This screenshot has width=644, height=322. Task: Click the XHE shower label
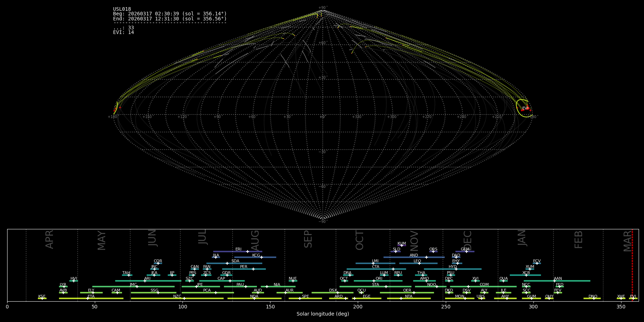point(621,297)
